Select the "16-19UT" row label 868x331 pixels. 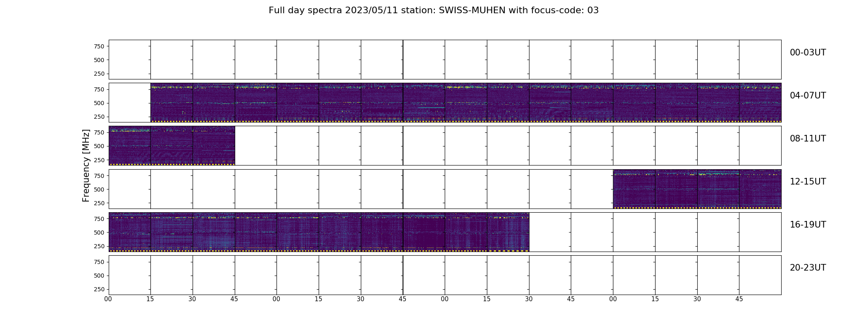point(808,225)
